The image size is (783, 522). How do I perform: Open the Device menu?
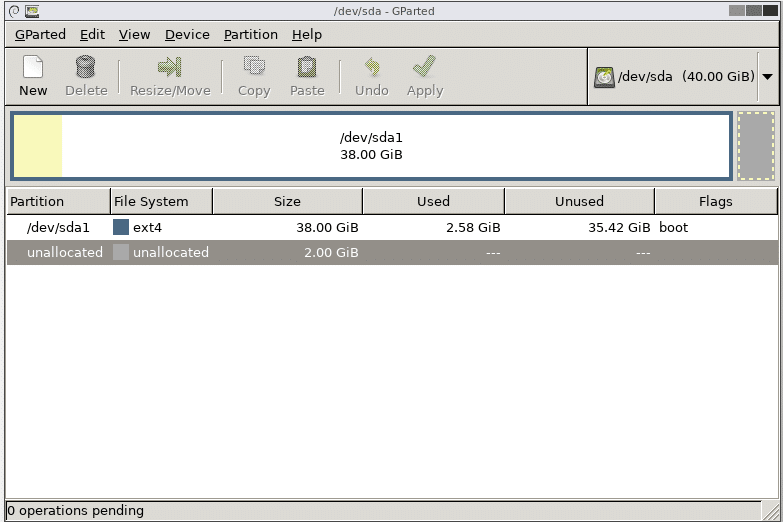[187, 34]
